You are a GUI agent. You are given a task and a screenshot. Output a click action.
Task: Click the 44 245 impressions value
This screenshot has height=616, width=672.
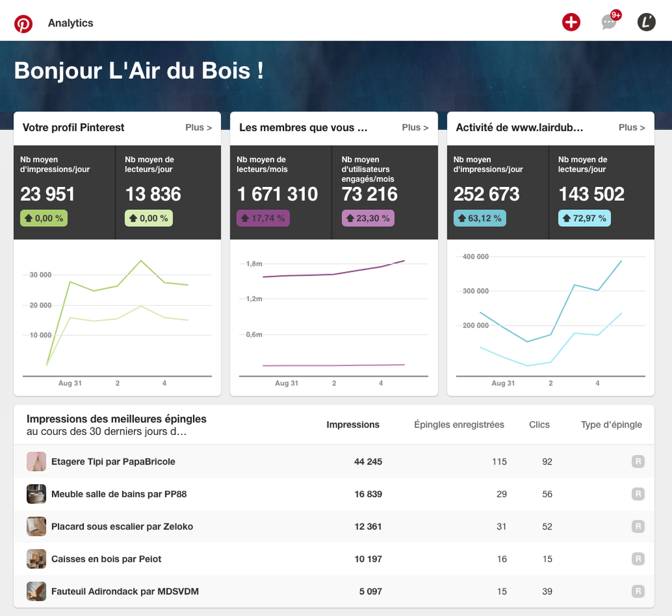[x=368, y=461]
